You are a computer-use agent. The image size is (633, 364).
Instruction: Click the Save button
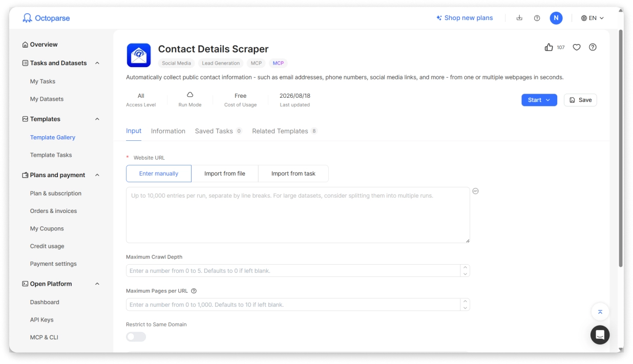point(580,100)
